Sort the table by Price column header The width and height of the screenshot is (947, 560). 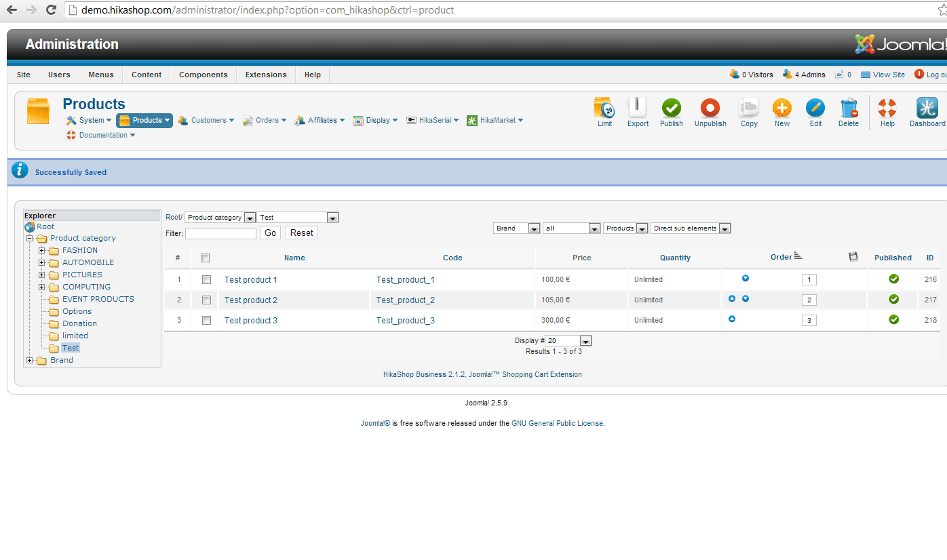click(582, 258)
